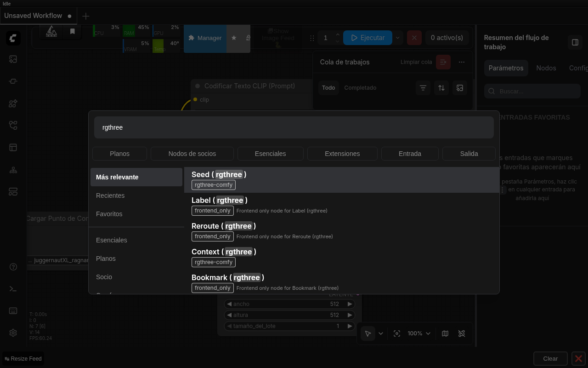
Task: Choose Seed (rgthree) search result
Action: click(x=341, y=180)
